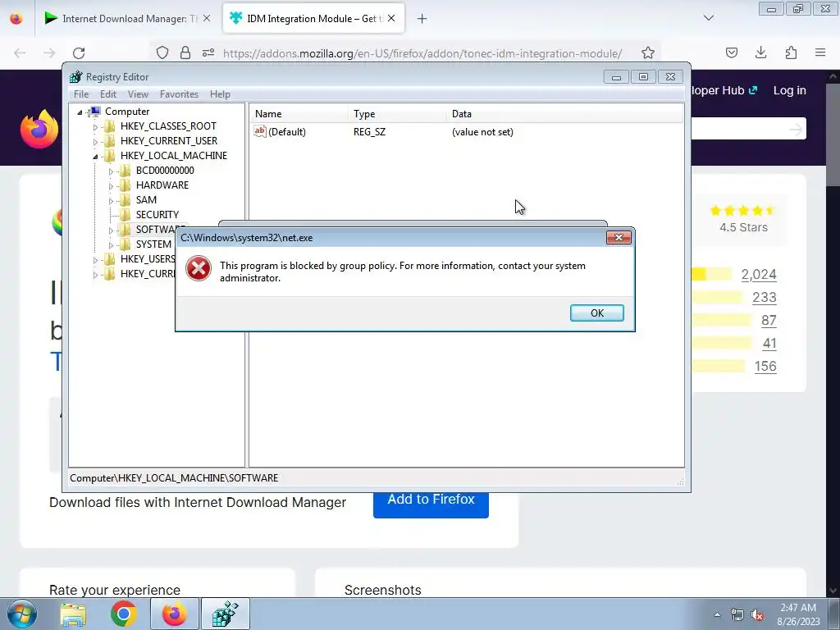Viewport: 840px width, 630px height.
Task: Open the Help menu in Registry Editor
Action: point(220,94)
